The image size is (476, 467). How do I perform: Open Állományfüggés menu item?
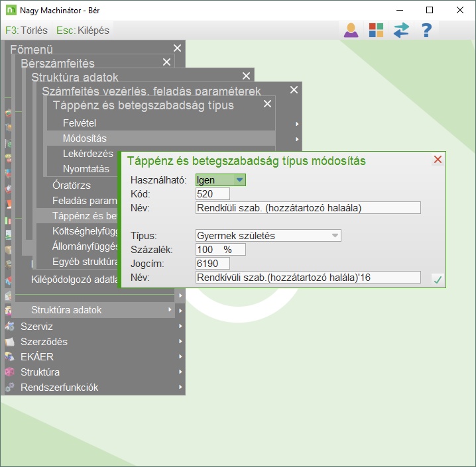86,246
